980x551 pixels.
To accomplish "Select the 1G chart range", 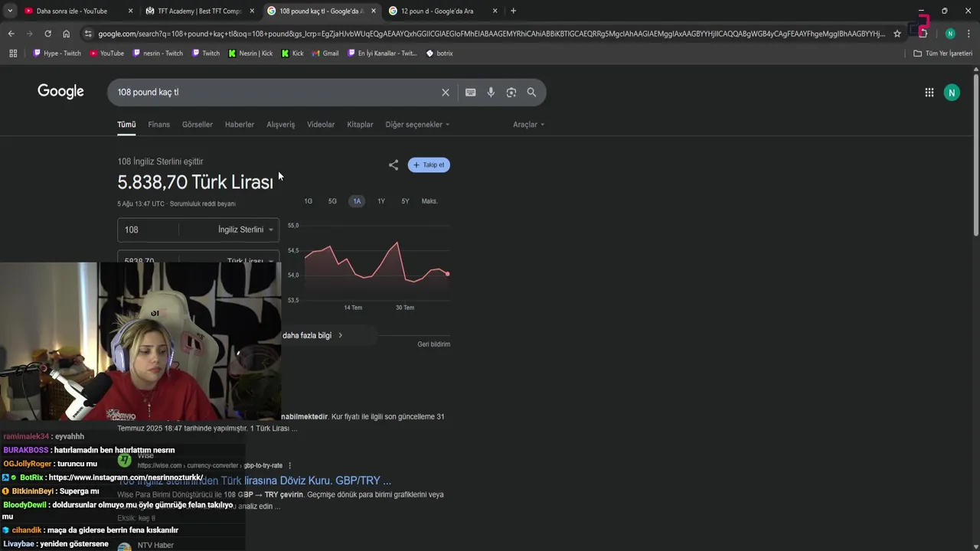I will pos(309,201).
